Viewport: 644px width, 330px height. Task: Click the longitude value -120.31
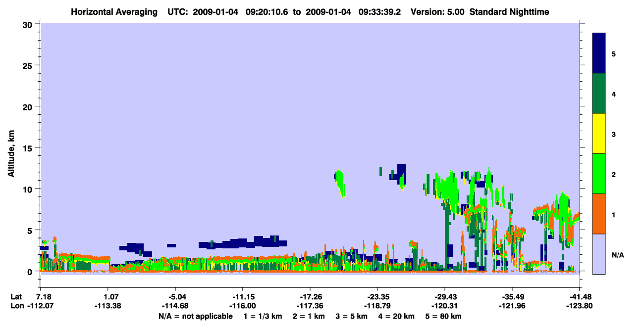(x=444, y=306)
